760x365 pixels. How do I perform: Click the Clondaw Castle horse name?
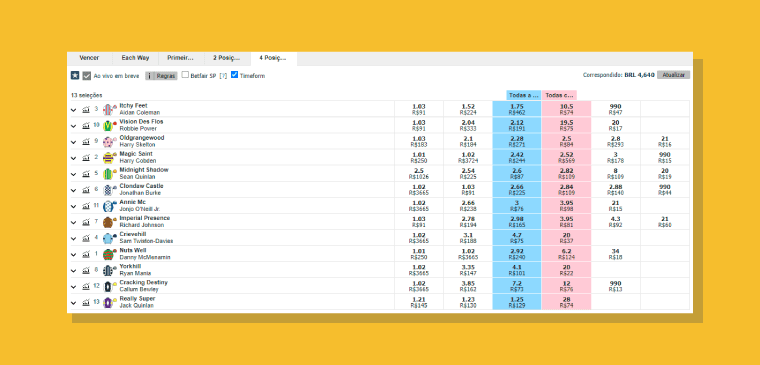[x=142, y=186]
